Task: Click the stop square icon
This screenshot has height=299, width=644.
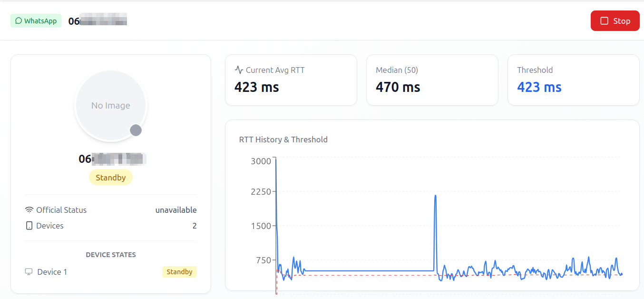Action: (605, 21)
